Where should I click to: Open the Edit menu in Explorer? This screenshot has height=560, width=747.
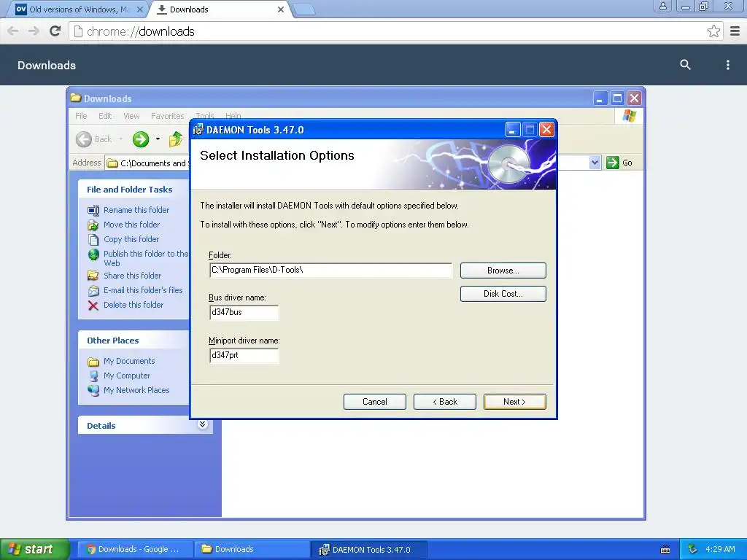[x=105, y=116]
